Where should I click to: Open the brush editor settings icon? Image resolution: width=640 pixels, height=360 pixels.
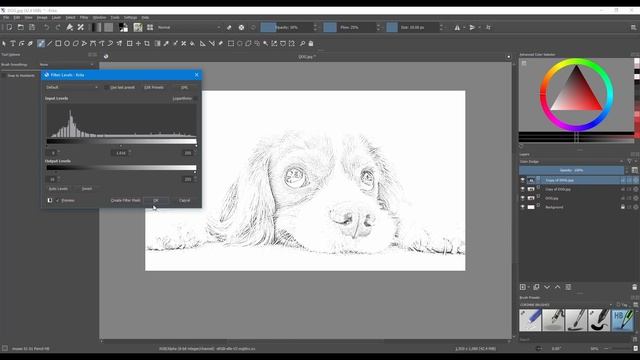138,27
